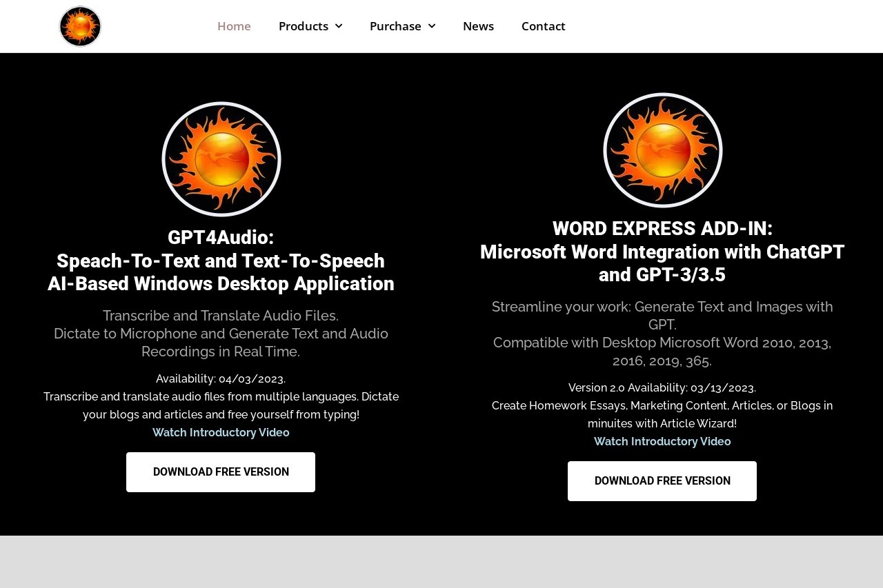Click the 'Create Homework Essays' description text
The height and width of the screenshot is (588, 883).
(662, 415)
